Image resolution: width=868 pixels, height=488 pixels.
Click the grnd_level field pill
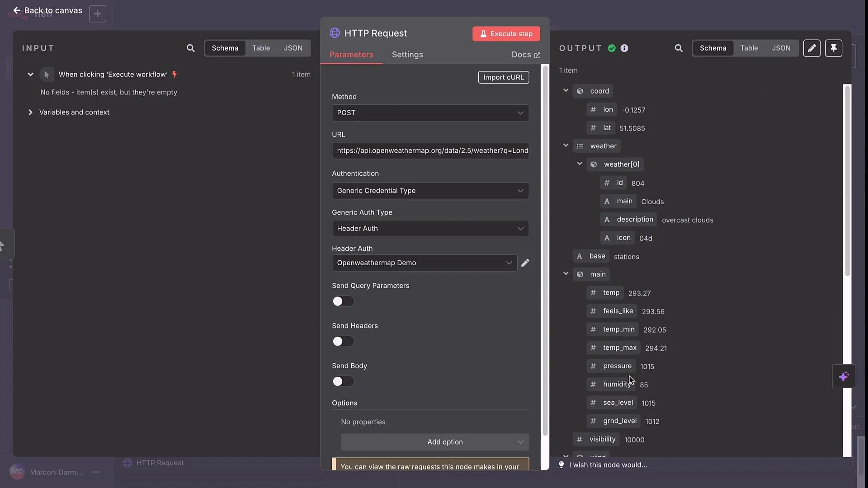(x=614, y=421)
